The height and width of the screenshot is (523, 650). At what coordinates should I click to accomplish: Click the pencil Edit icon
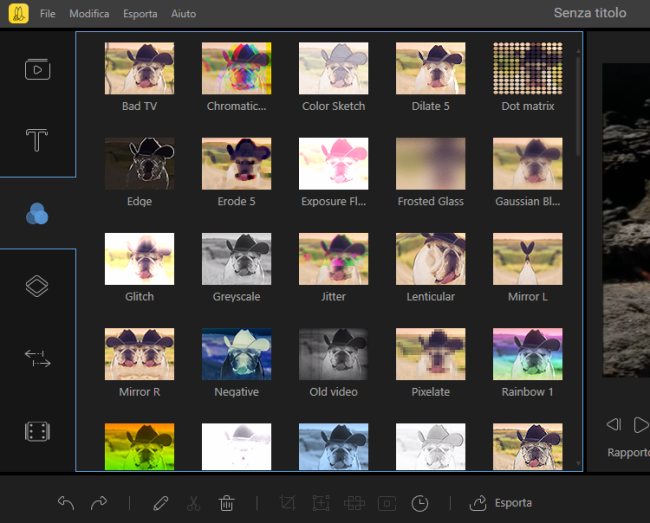tap(161, 503)
